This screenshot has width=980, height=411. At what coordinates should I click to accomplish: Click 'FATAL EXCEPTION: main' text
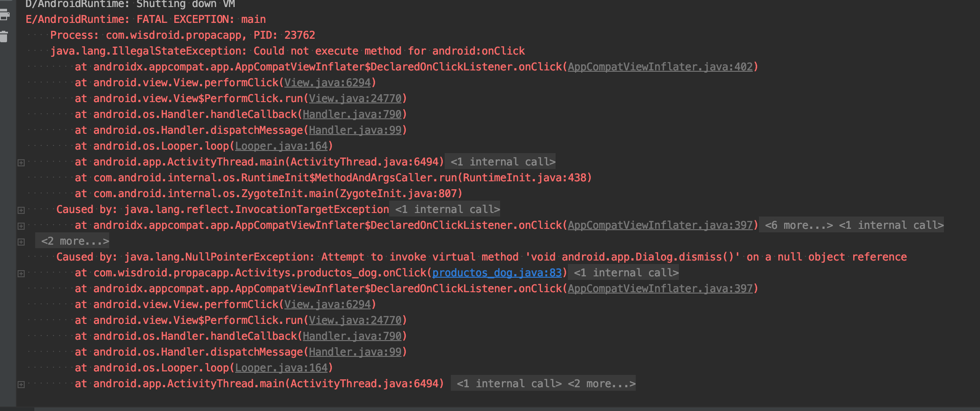(x=201, y=19)
